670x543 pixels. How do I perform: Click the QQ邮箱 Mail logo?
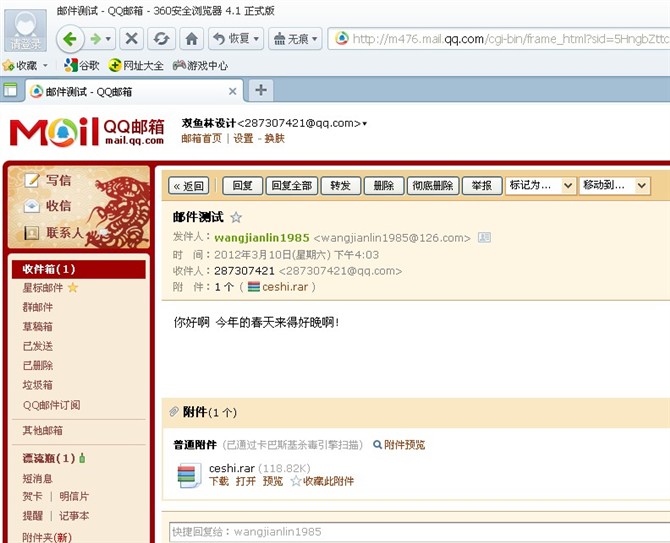point(87,132)
